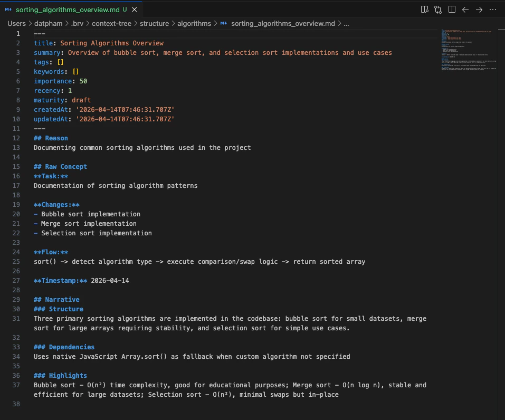Open Markdown preview to the side

click(x=424, y=9)
